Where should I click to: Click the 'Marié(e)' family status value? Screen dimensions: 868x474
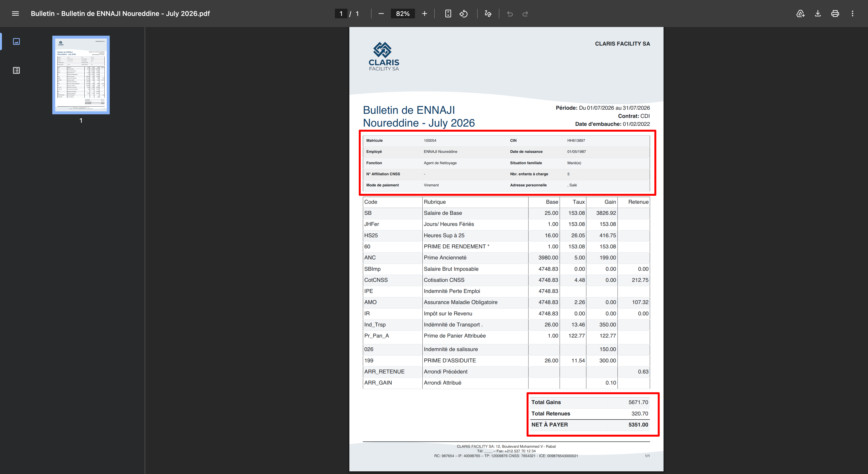(574, 163)
